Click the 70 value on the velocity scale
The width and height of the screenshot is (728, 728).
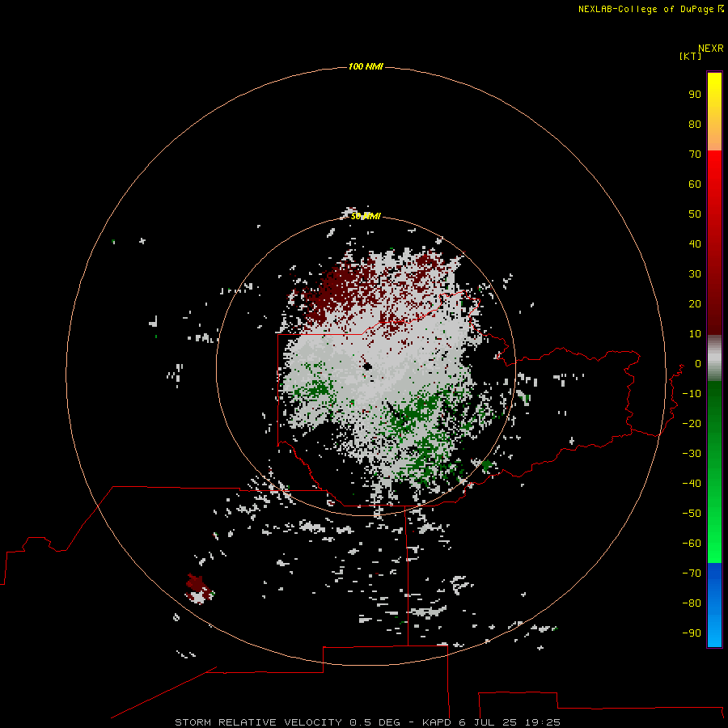[x=695, y=154]
